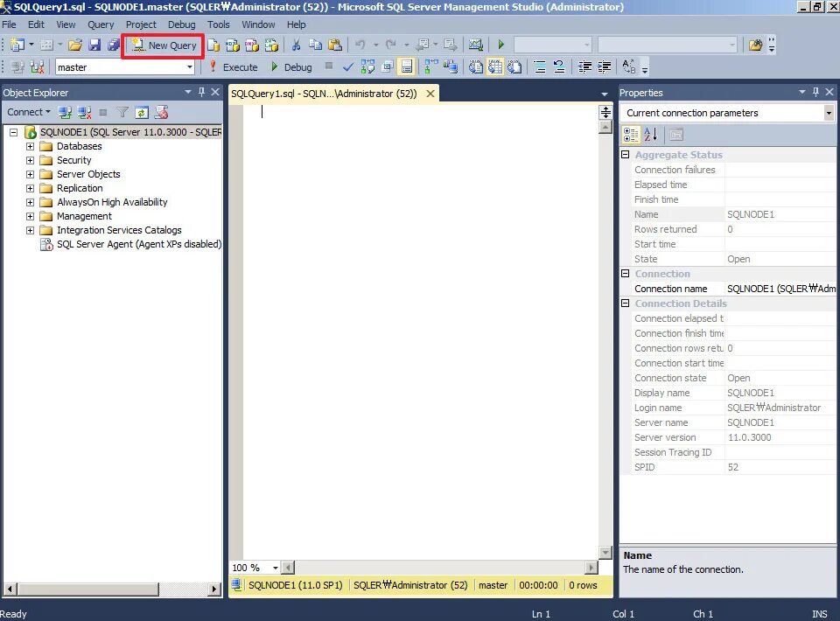Parse the query with the blue checkmark
840x621 pixels.
pyautogui.click(x=348, y=67)
